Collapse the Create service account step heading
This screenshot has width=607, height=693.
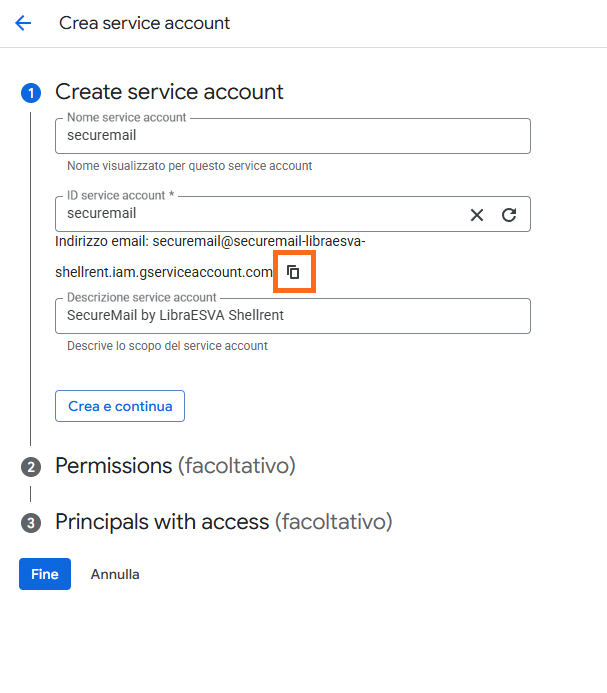(169, 92)
